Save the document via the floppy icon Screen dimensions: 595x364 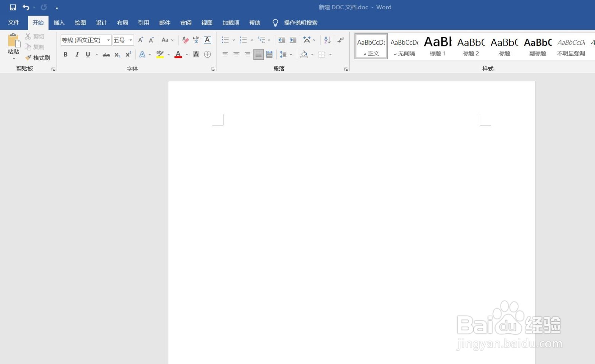tap(13, 7)
